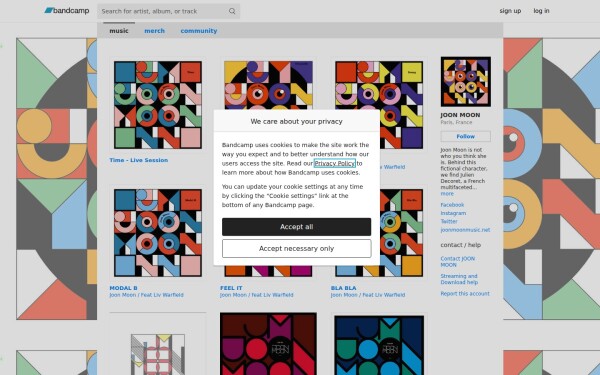Click Report this account

(x=465, y=293)
